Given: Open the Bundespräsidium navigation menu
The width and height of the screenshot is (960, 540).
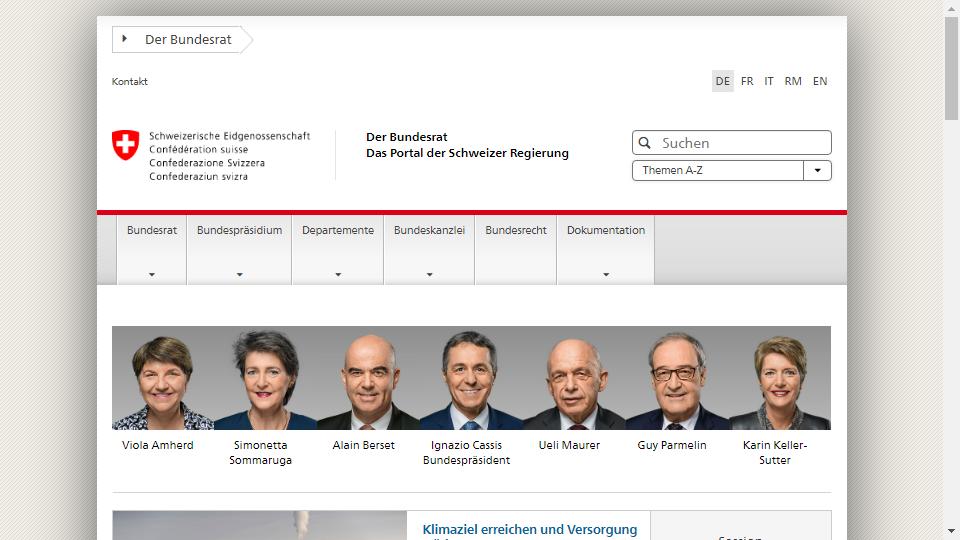Looking at the screenshot, I should [x=239, y=249].
